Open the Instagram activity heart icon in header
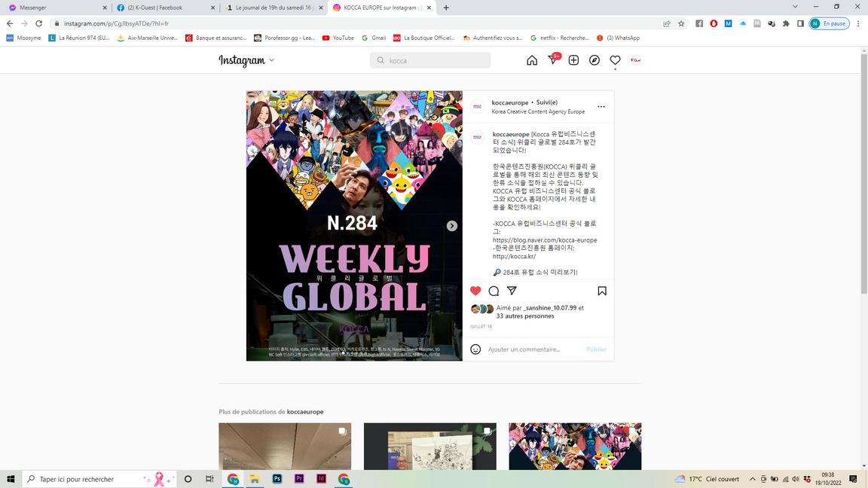This screenshot has height=488, width=868. pyautogui.click(x=615, y=60)
